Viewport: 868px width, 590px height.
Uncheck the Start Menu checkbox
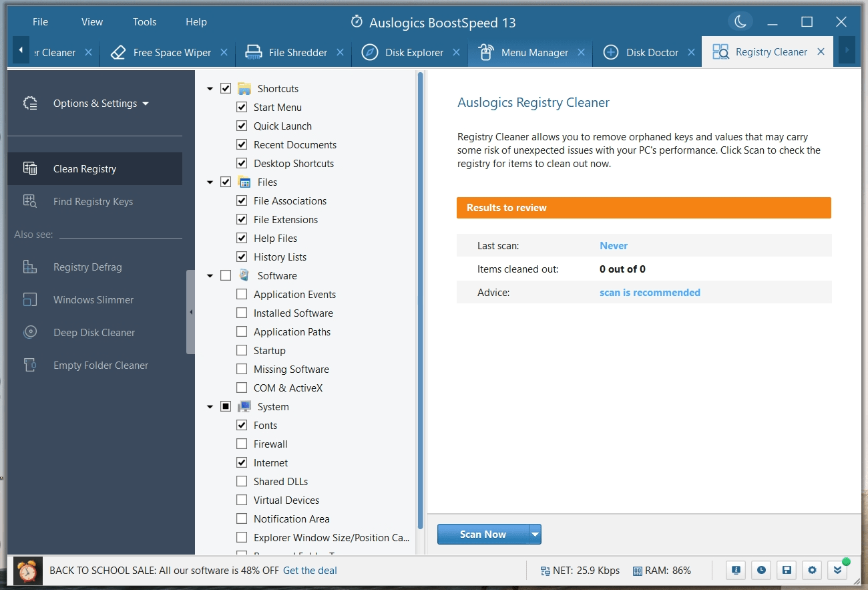(x=242, y=107)
